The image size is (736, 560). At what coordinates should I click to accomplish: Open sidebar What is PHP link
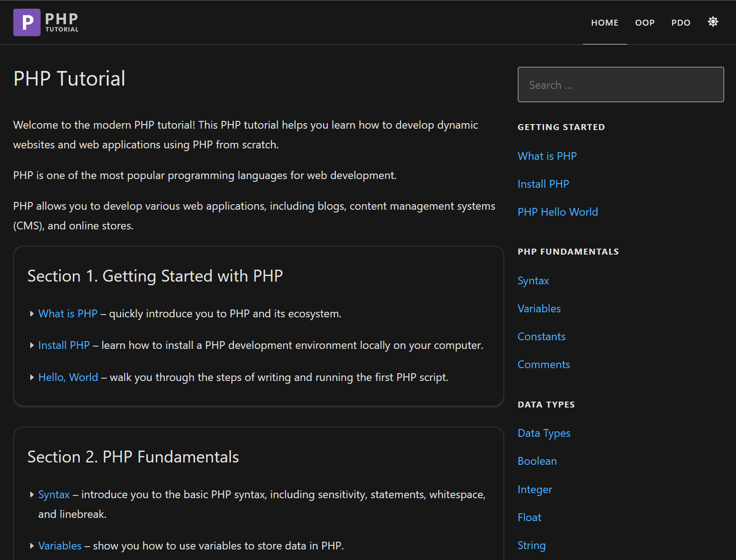(x=547, y=156)
